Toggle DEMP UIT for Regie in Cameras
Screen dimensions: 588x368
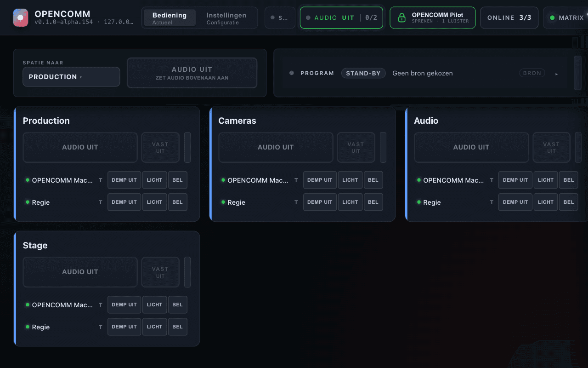point(320,202)
